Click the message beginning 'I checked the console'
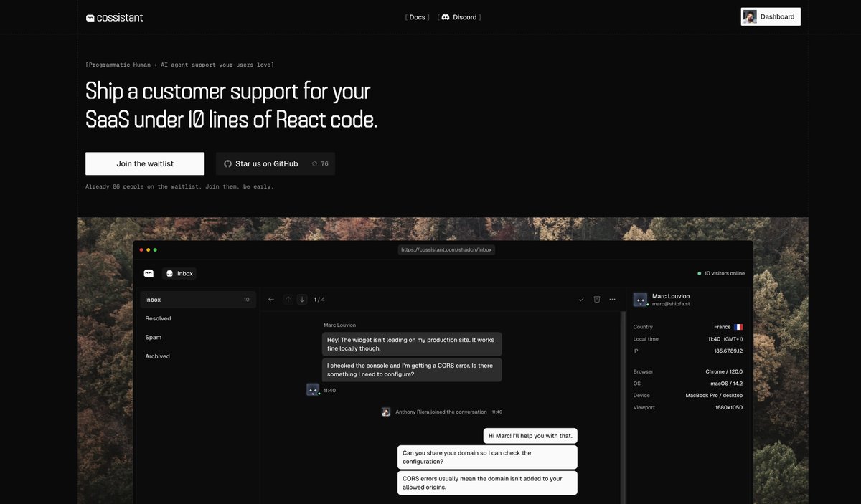Screen dimensions: 861x504 coord(412,370)
